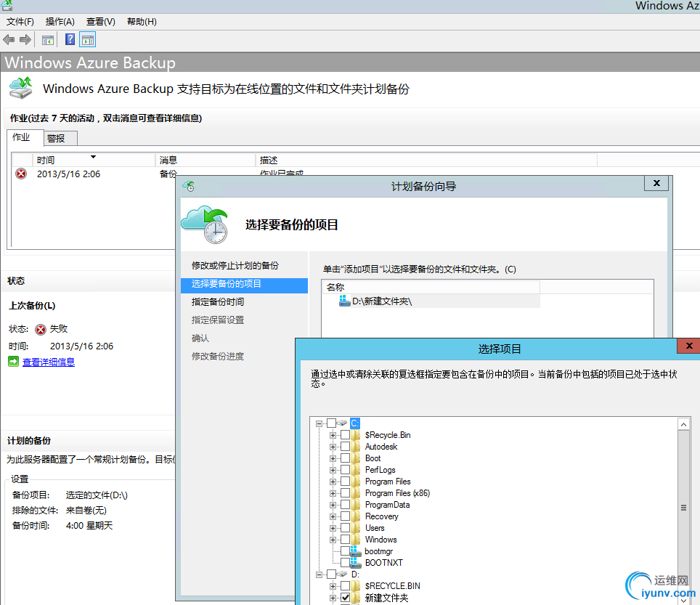Tick the $Recycle.Bin checkbox
Screen dimensions: 700x605
coord(345,435)
